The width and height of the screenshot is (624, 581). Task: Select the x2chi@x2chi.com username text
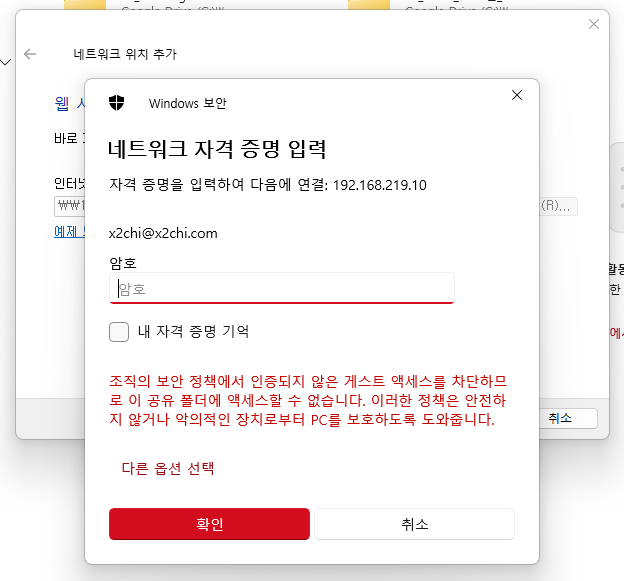163,233
